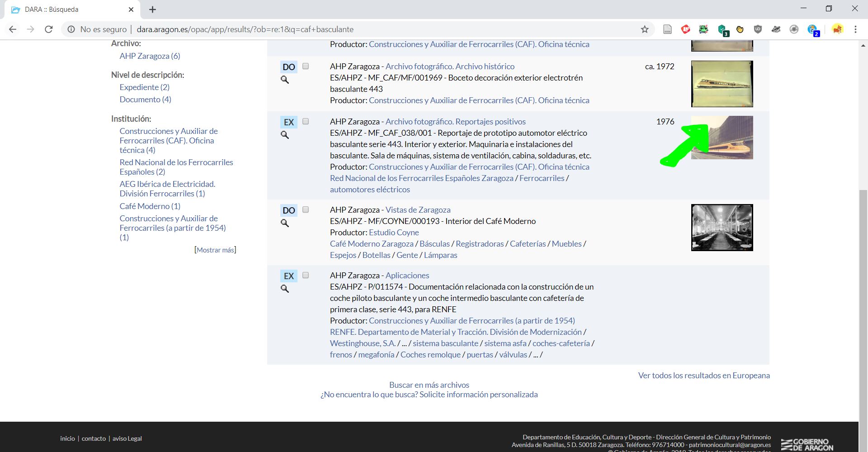Screen dimensions: 868x452
Task: Open Archivo fotográfico. Reportajes positivos link
Action: [455, 122]
